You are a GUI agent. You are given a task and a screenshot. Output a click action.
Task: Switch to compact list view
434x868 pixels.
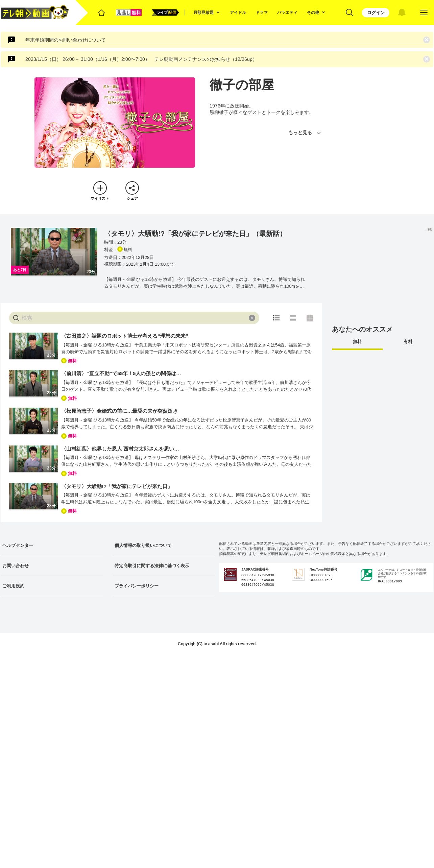coord(293,318)
